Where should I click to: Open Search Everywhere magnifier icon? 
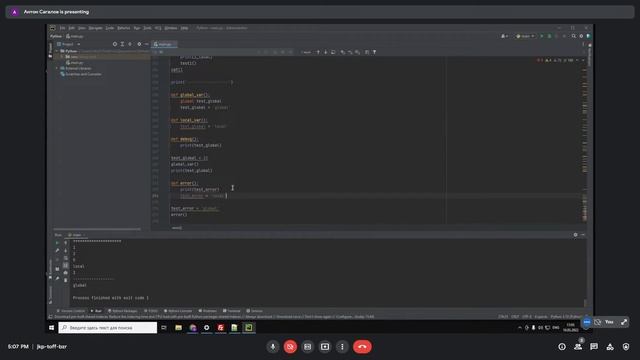[574, 36]
